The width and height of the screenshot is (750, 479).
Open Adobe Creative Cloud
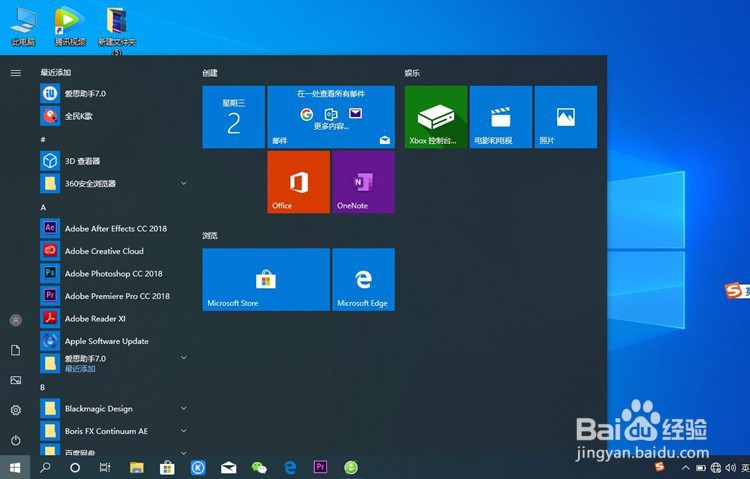tap(113, 251)
